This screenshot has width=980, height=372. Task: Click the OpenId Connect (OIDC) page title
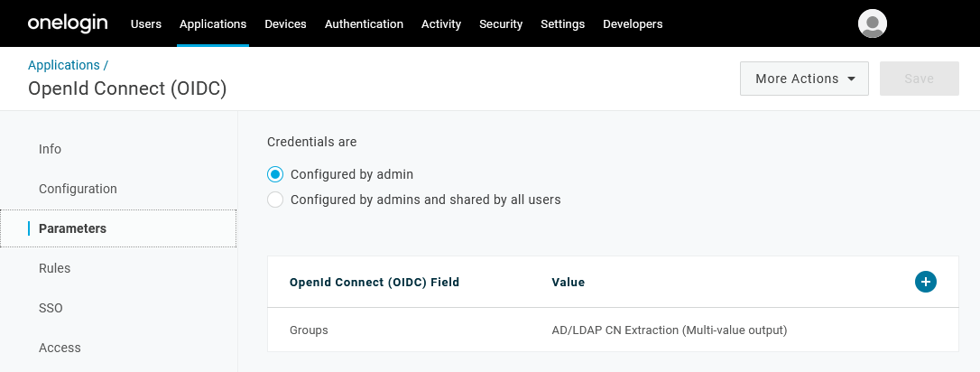[127, 88]
